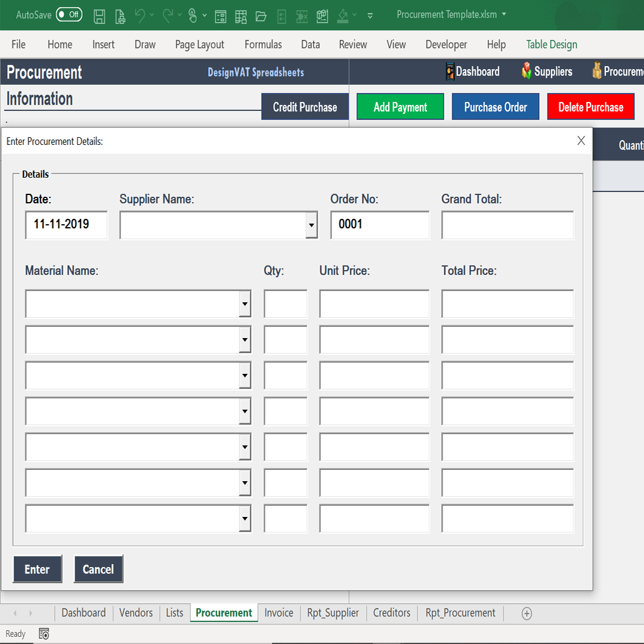Switch to the Invoice sheet tab
Image resolution: width=644 pixels, height=644 pixels.
(278, 612)
